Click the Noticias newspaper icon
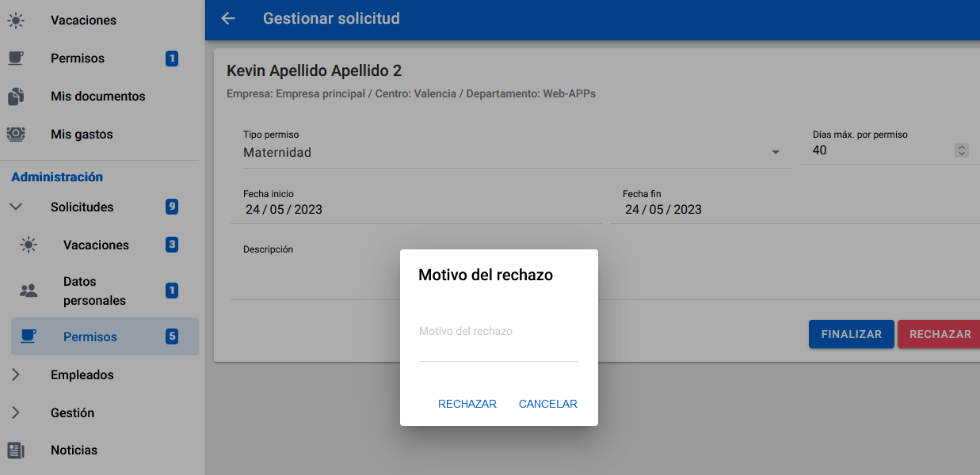 pyautogui.click(x=16, y=450)
